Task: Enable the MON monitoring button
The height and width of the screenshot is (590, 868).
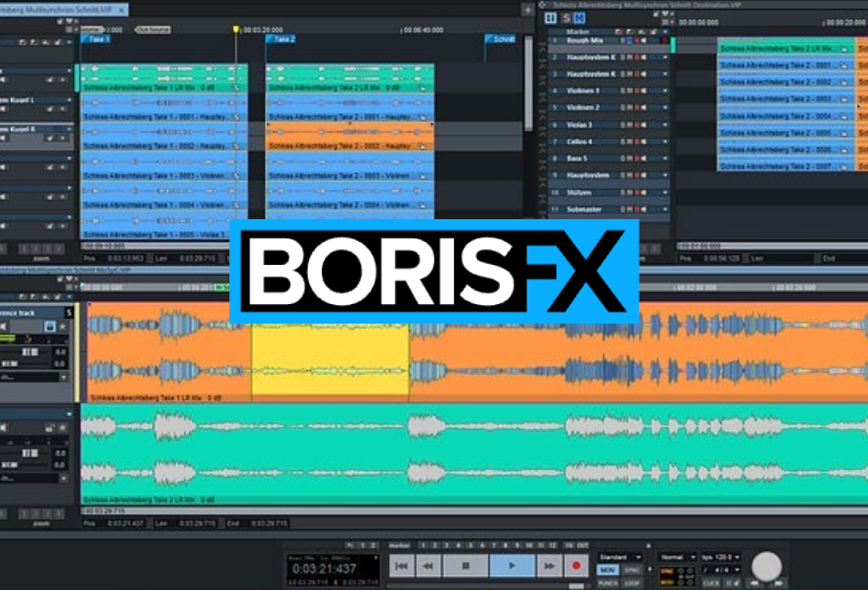Action: pyautogui.click(x=608, y=570)
